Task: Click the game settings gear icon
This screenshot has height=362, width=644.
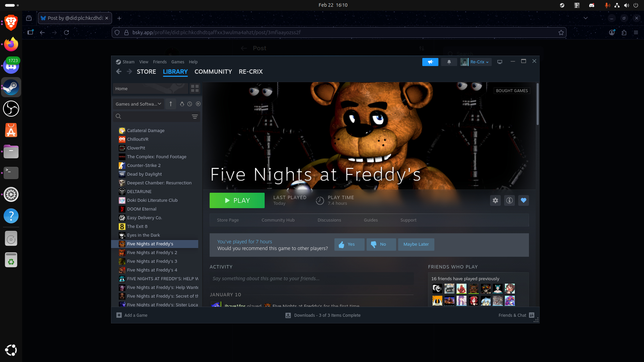Action: tap(495, 200)
